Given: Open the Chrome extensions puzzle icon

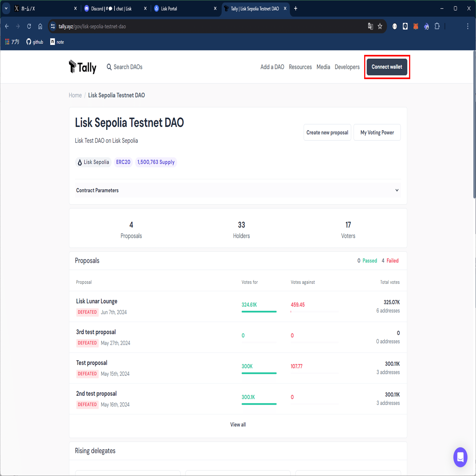Looking at the screenshot, I should [437, 26].
